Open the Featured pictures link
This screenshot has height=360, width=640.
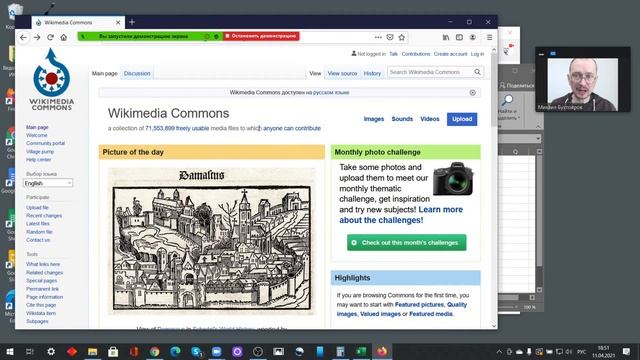coord(419,304)
